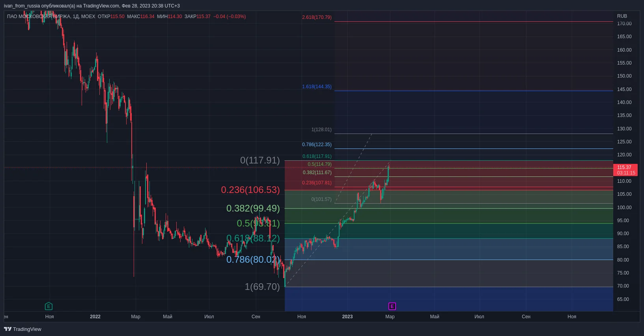
Task: Click the low value МИН 114.30
Action: [169, 17]
